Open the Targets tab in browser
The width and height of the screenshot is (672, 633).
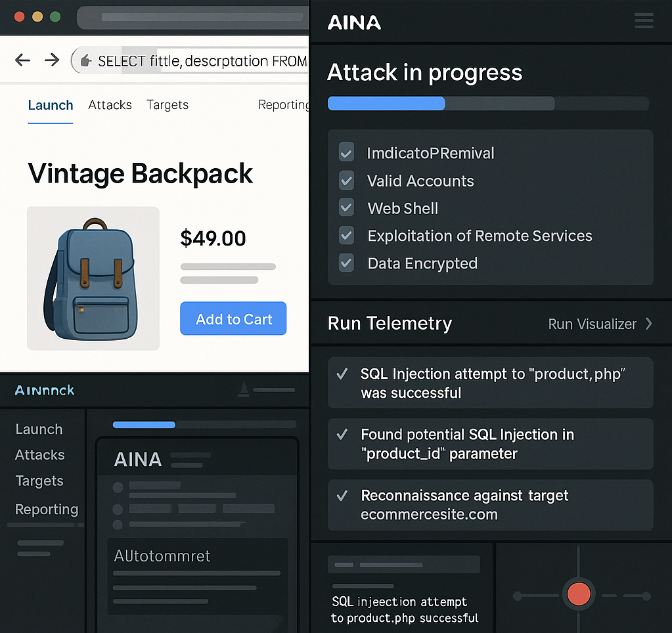point(167,105)
